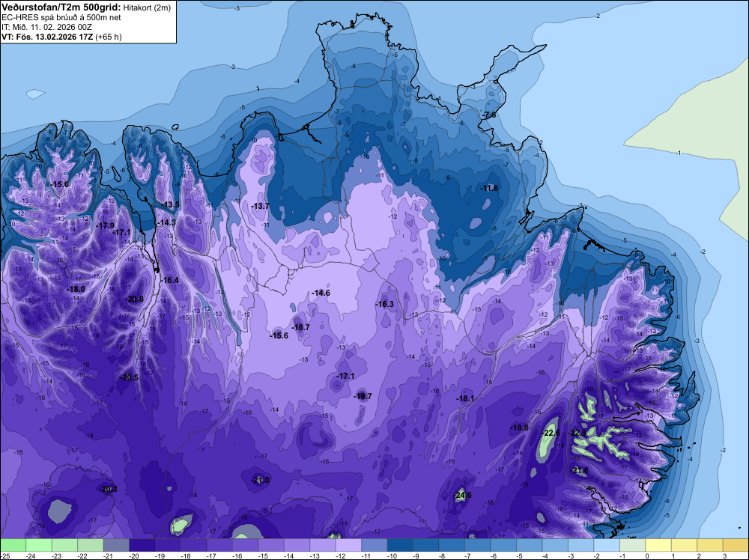Click the map title 'Veðurstofan/T2m 500grid'
Viewport: 749px width, 560px height.
[61, 7]
